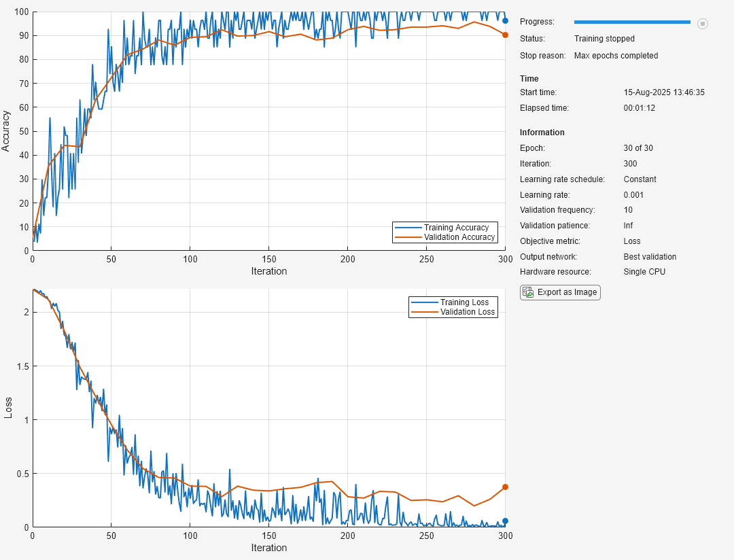734x560 pixels.
Task: Click Iteration label under the loss plot
Action: 268,548
